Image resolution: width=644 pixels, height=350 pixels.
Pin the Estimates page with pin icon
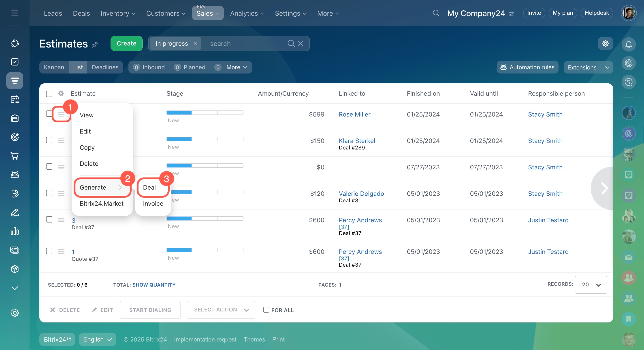click(x=95, y=45)
